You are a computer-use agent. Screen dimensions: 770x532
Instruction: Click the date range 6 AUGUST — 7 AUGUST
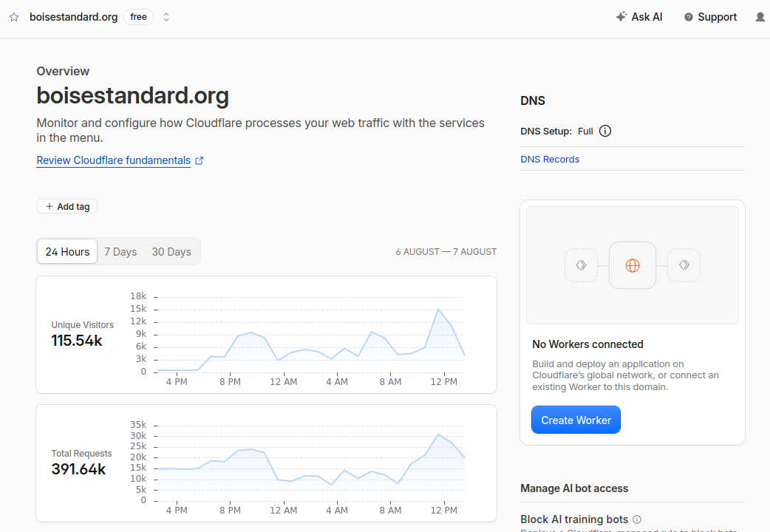446,251
